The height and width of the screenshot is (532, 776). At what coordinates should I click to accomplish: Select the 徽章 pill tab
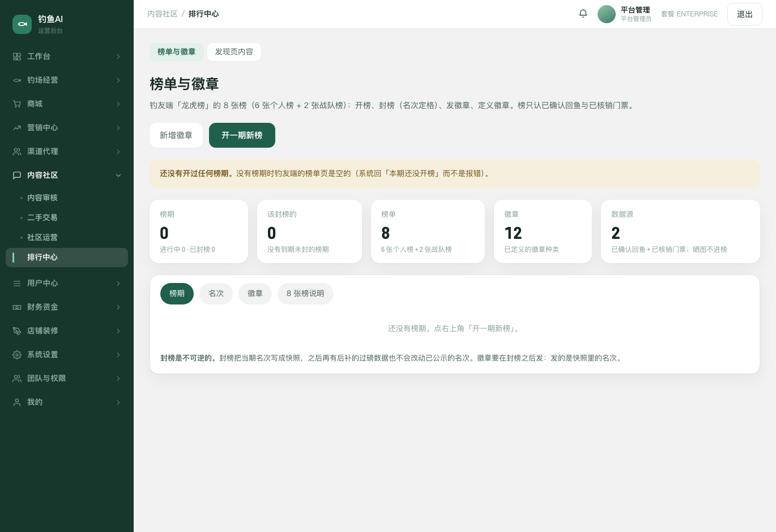[x=255, y=294]
